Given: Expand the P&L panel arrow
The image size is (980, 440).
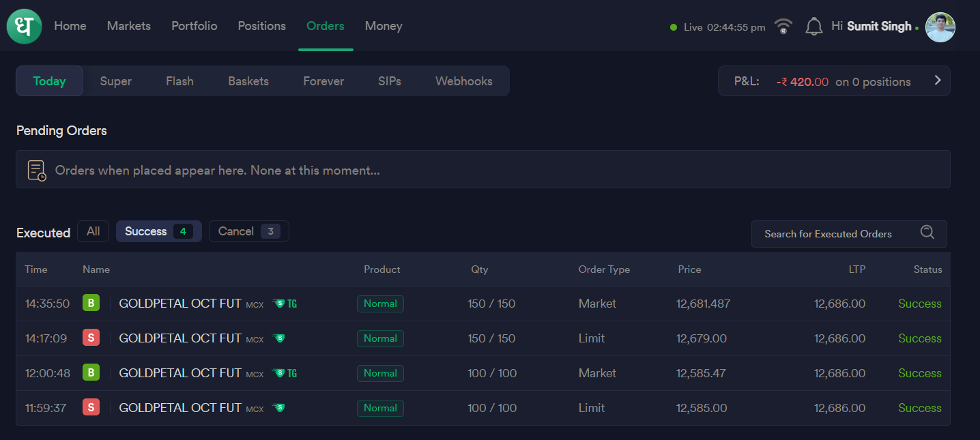Looking at the screenshot, I should 937,80.
